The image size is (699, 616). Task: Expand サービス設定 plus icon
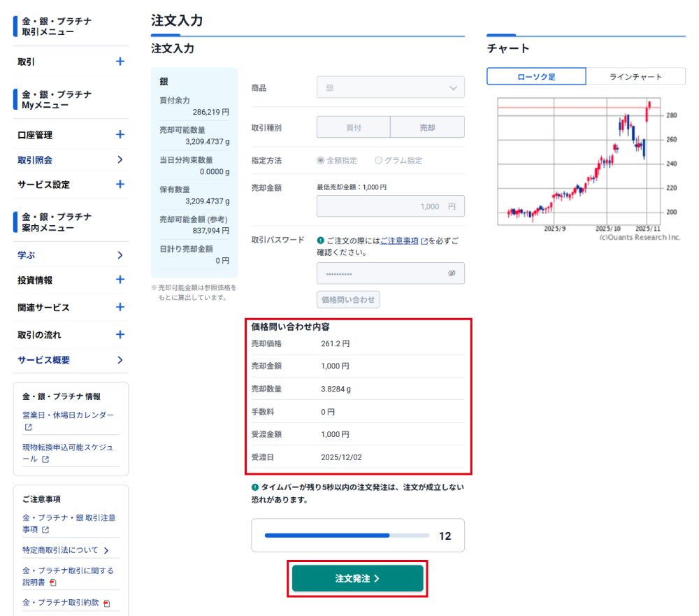click(120, 185)
